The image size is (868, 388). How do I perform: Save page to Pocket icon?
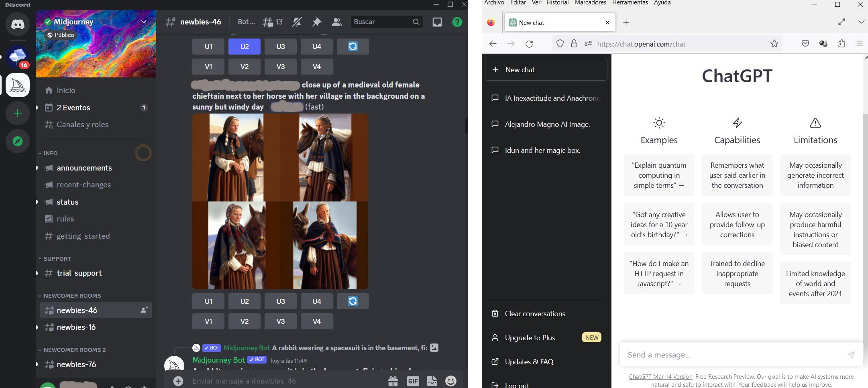(805, 44)
